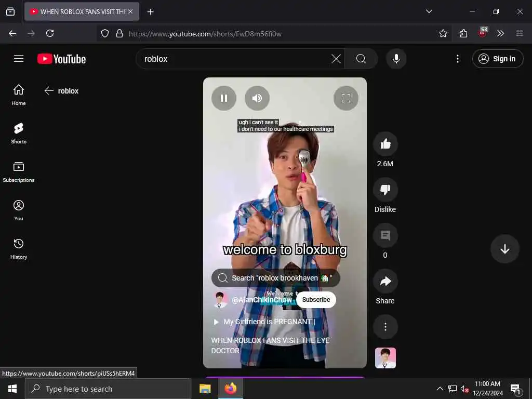Open network status tray icon
The height and width of the screenshot is (399, 532).
click(x=453, y=389)
